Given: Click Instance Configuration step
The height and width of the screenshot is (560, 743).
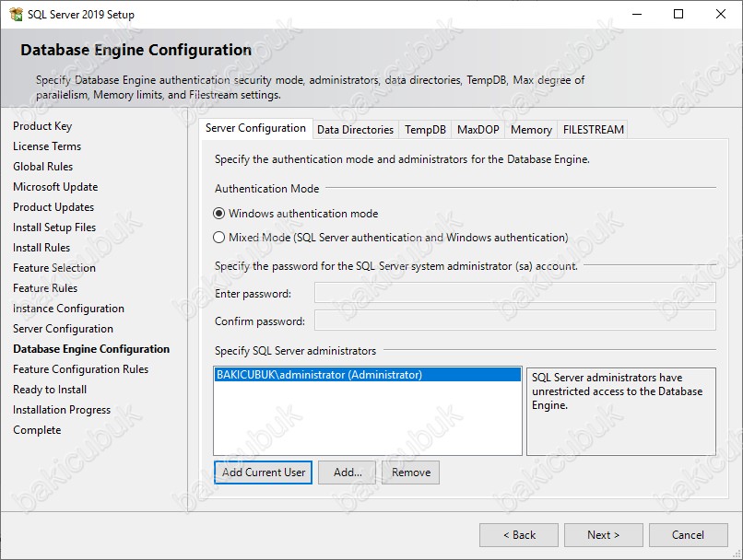Looking at the screenshot, I should [x=69, y=309].
